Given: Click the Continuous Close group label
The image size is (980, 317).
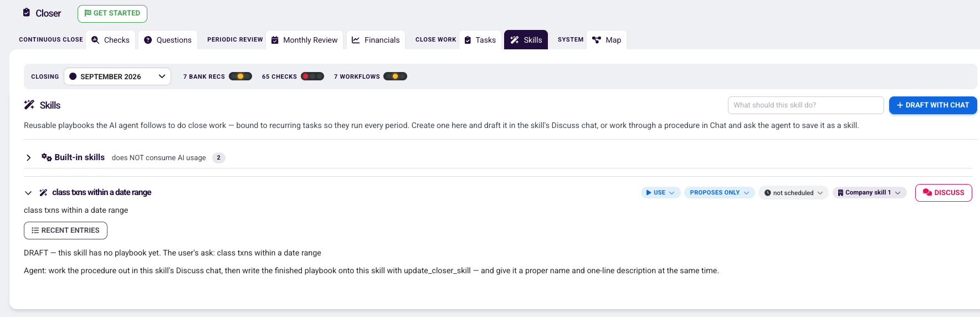Looking at the screenshot, I should click(x=51, y=40).
